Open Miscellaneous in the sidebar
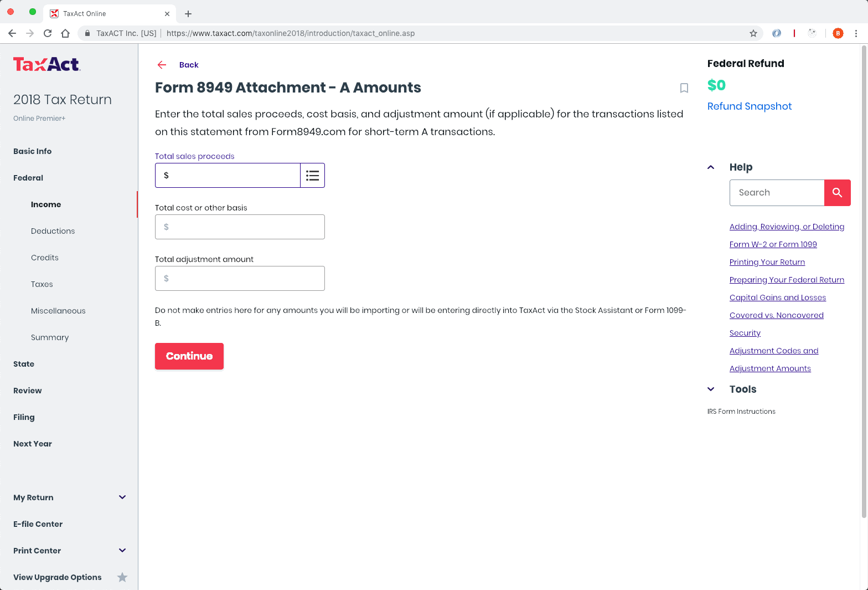Viewport: 868px width, 590px height. tap(58, 311)
